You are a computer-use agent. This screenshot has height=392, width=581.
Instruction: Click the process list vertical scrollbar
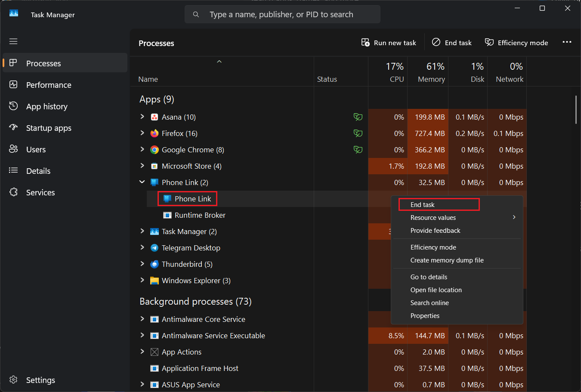[576, 110]
